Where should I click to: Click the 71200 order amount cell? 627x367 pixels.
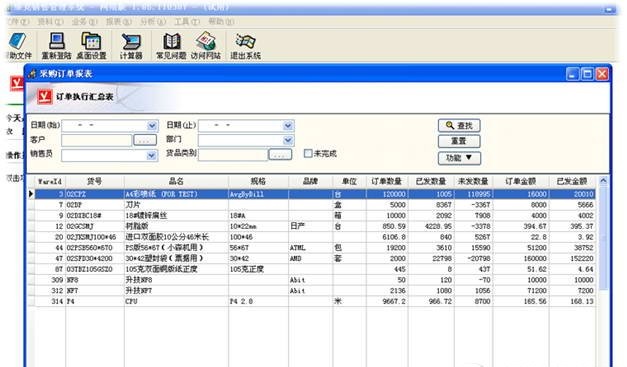[521, 291]
